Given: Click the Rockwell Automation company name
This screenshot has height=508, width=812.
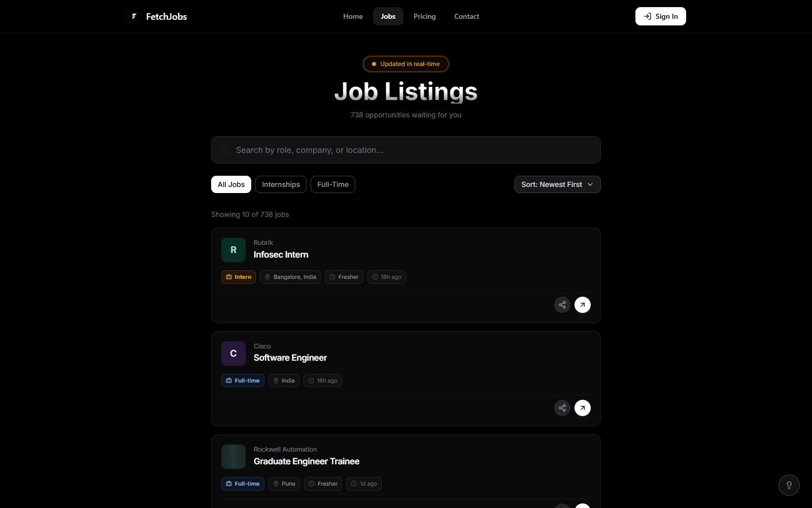Looking at the screenshot, I should [285, 450].
